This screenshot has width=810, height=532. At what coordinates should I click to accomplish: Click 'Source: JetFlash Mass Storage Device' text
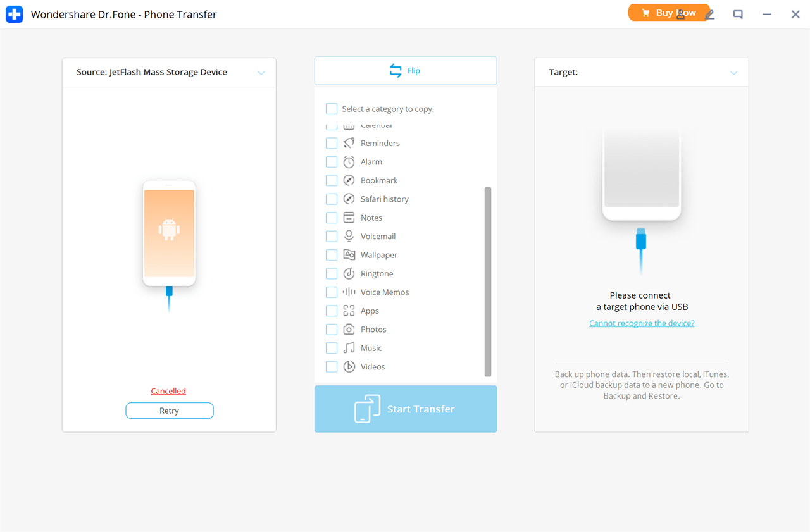pyautogui.click(x=152, y=72)
